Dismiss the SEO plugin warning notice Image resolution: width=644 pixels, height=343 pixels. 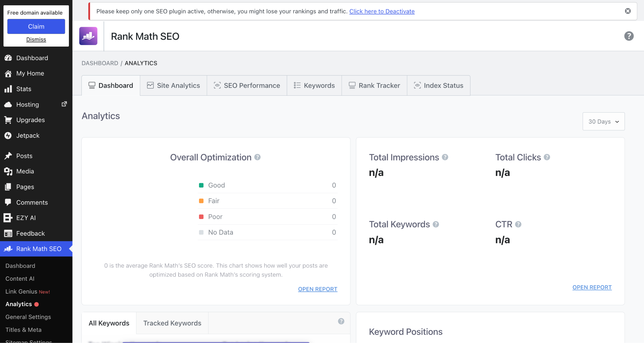tap(628, 11)
